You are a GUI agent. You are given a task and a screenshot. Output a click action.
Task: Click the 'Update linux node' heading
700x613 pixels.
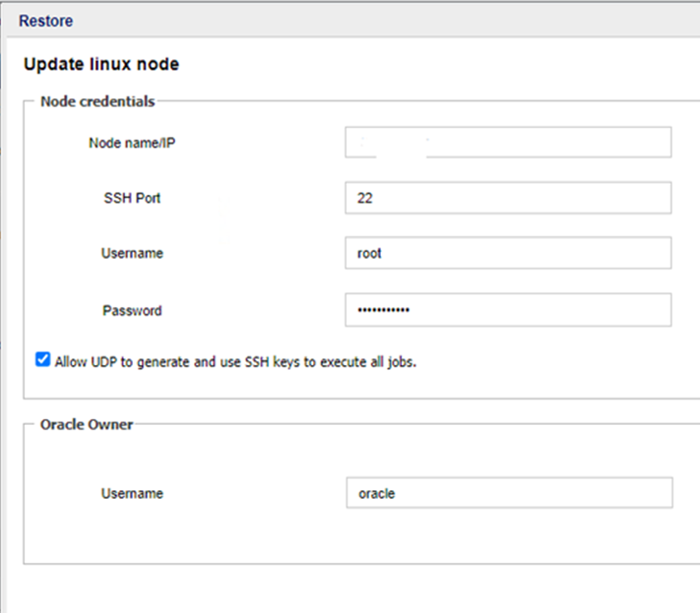100,65
